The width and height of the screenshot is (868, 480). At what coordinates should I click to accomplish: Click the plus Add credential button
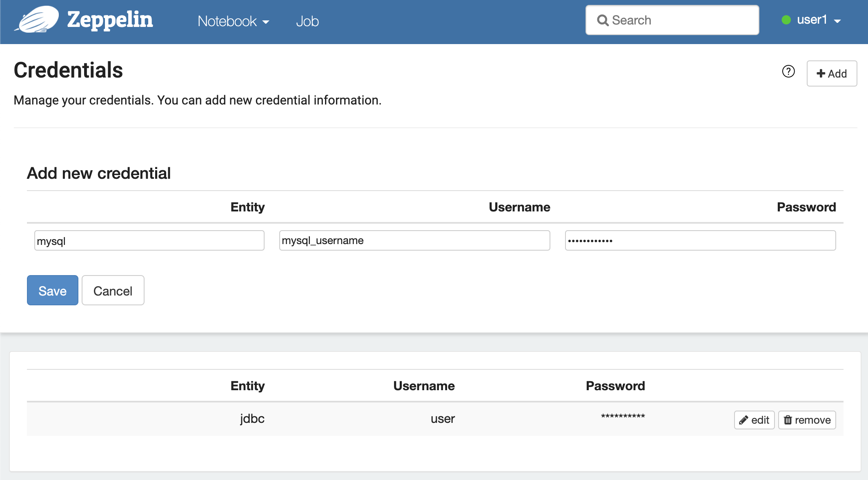point(831,73)
